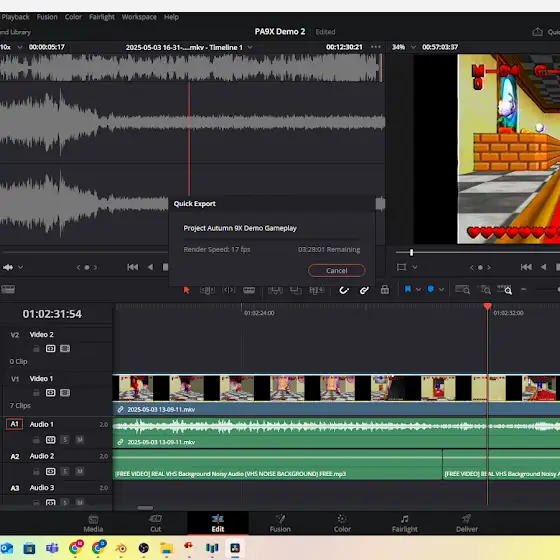Open the Timeline 1 name dropdown

coord(250,47)
